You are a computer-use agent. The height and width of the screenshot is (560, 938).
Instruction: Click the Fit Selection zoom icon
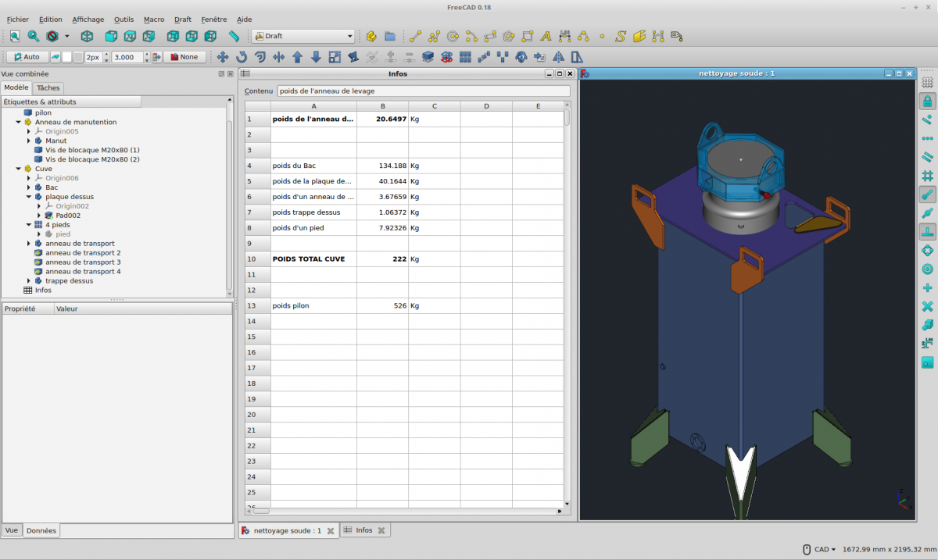34,36
